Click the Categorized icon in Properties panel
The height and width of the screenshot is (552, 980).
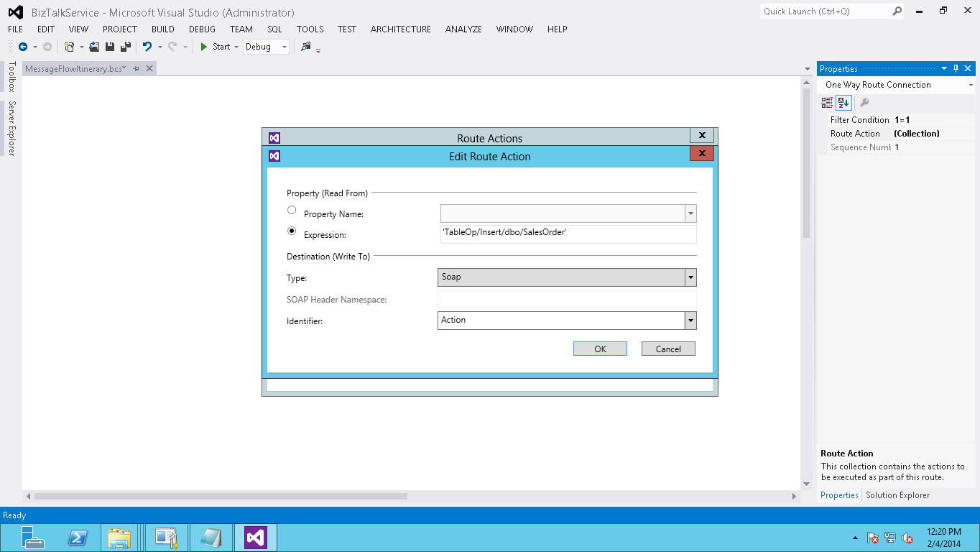(827, 103)
